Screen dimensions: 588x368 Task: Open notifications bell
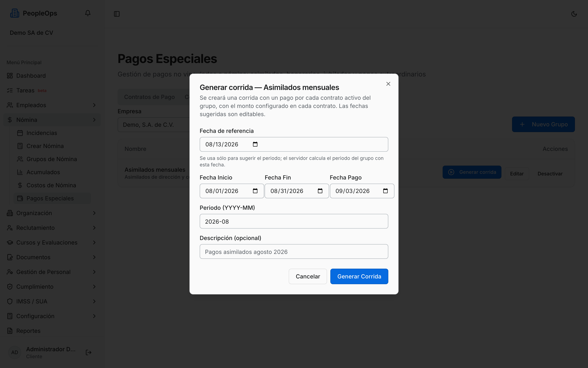click(88, 13)
